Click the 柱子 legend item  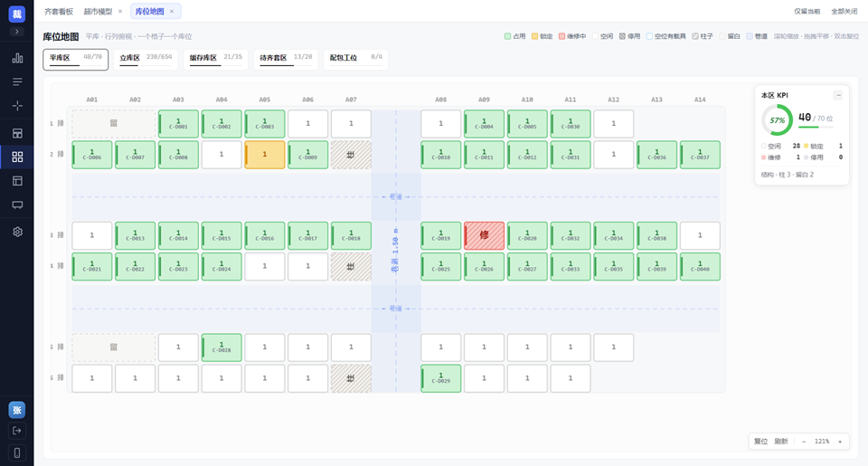point(703,36)
